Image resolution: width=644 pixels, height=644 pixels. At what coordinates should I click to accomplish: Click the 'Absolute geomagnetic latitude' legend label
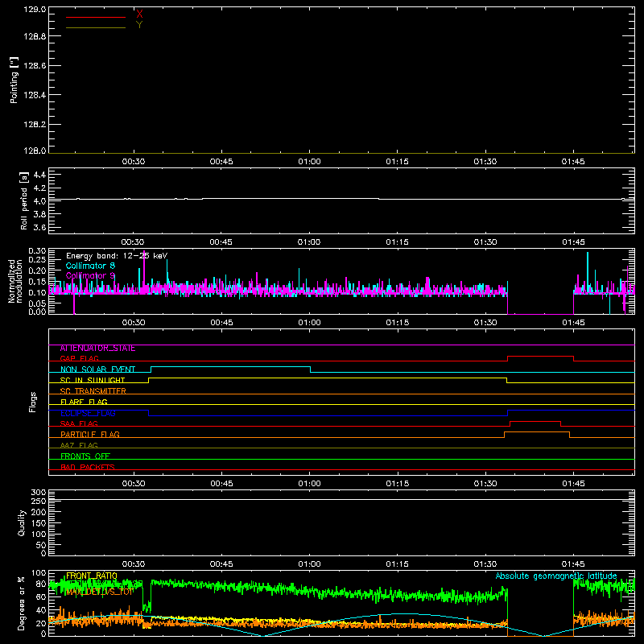click(556, 576)
